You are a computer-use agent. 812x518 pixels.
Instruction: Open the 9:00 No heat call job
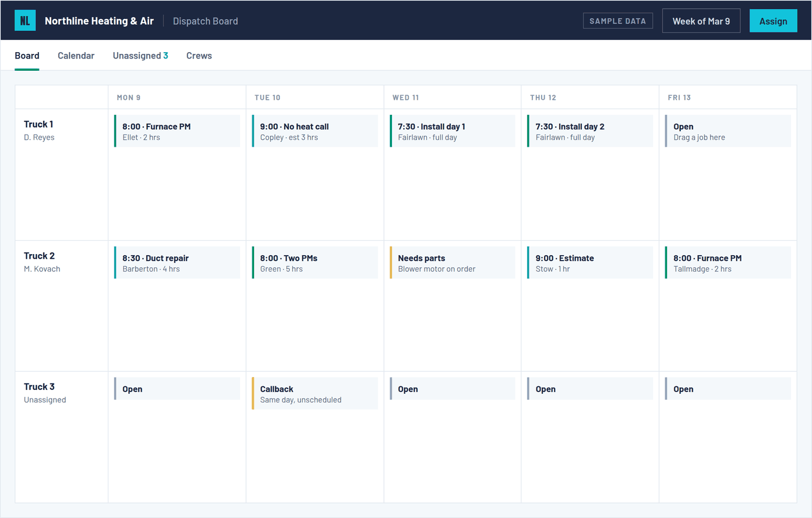tap(315, 131)
